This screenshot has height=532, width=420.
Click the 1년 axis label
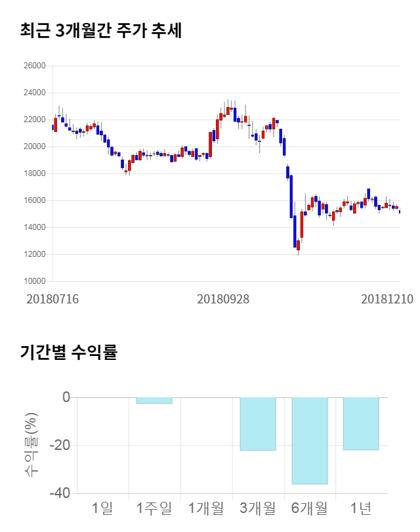pyautogui.click(x=361, y=508)
